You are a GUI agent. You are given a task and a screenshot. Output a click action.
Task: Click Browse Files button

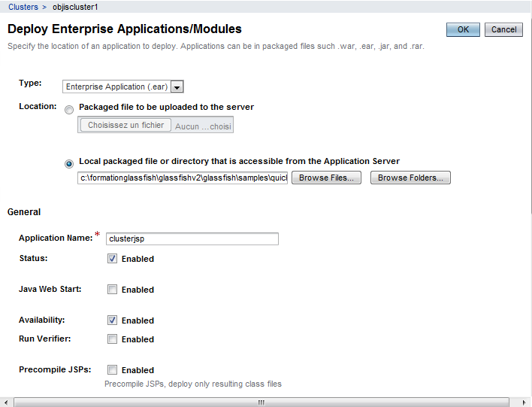click(327, 178)
